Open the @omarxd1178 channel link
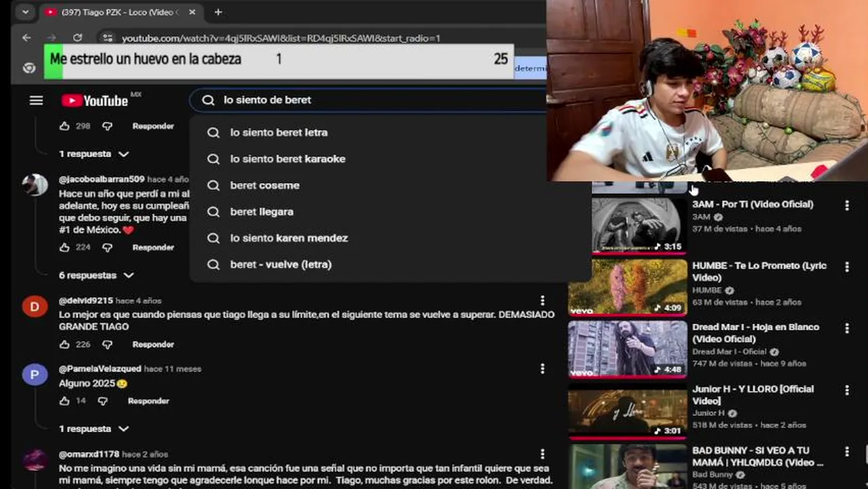This screenshot has width=868, height=489. click(x=89, y=454)
